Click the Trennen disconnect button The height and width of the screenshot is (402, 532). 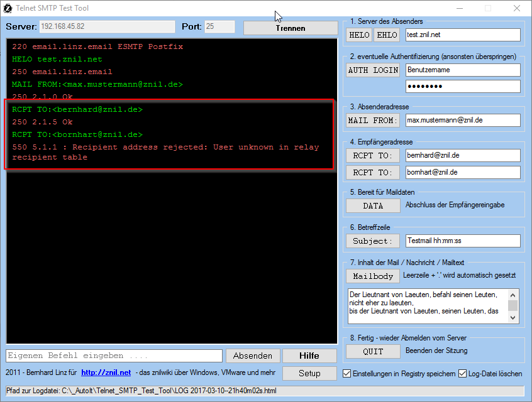[x=290, y=28]
